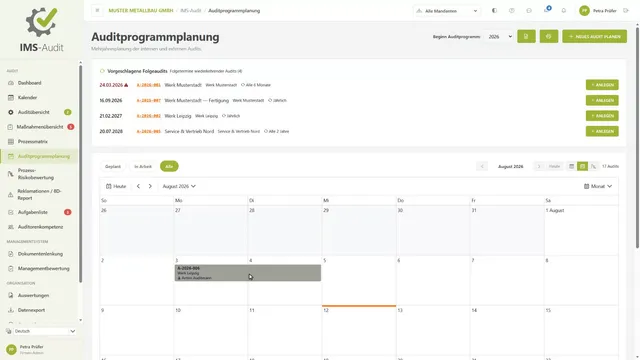Select the In Arbeit filter pill
This screenshot has height=360, width=640.
143,167
